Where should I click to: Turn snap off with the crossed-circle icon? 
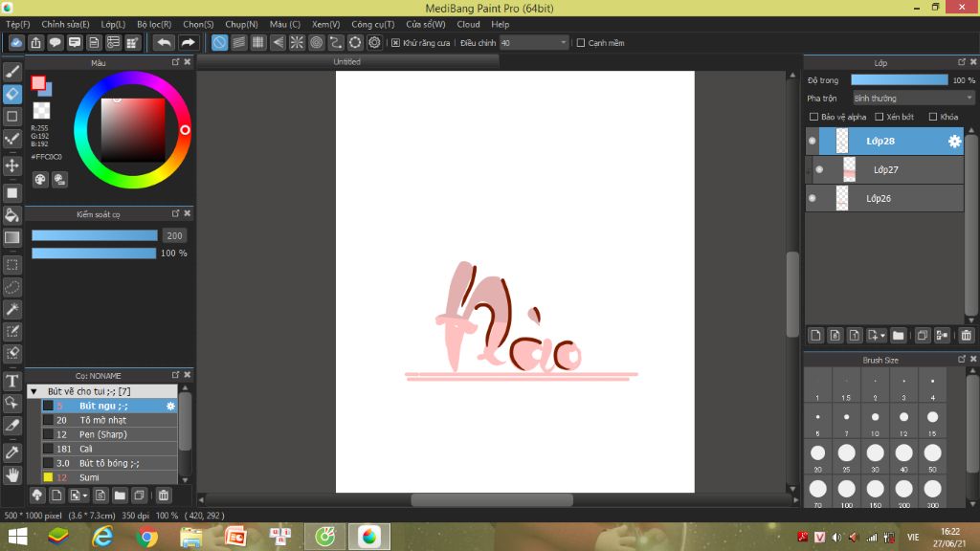pyautogui.click(x=219, y=42)
